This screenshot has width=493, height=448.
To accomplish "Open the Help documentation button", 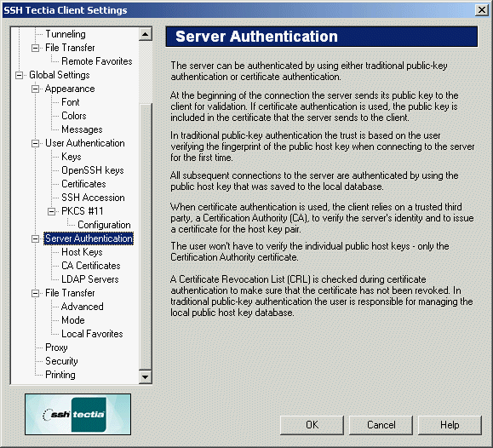I will pos(450,425).
